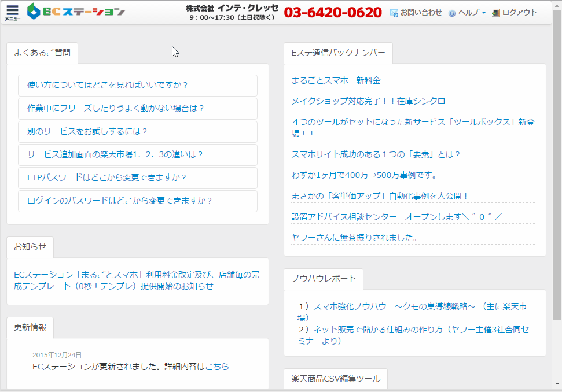
Task: Open まさかの「客単価アップ」自動化事例を大公開！ link
Action: click(380, 196)
